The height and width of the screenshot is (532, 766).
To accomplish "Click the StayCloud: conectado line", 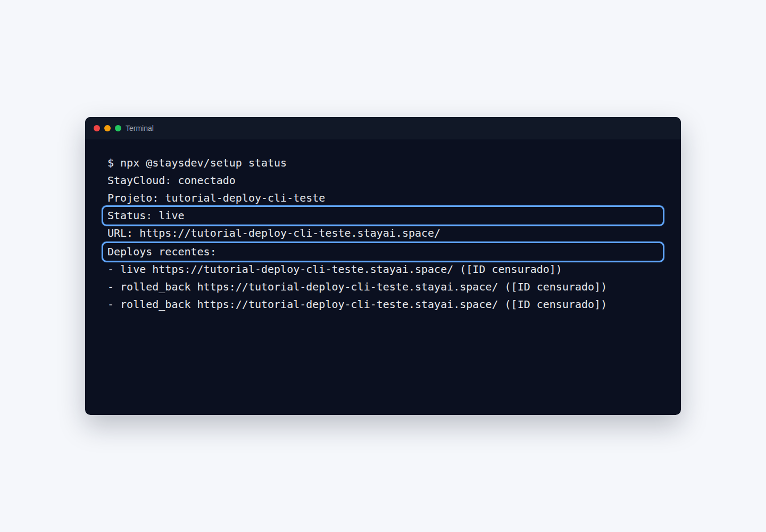I will [171, 180].
